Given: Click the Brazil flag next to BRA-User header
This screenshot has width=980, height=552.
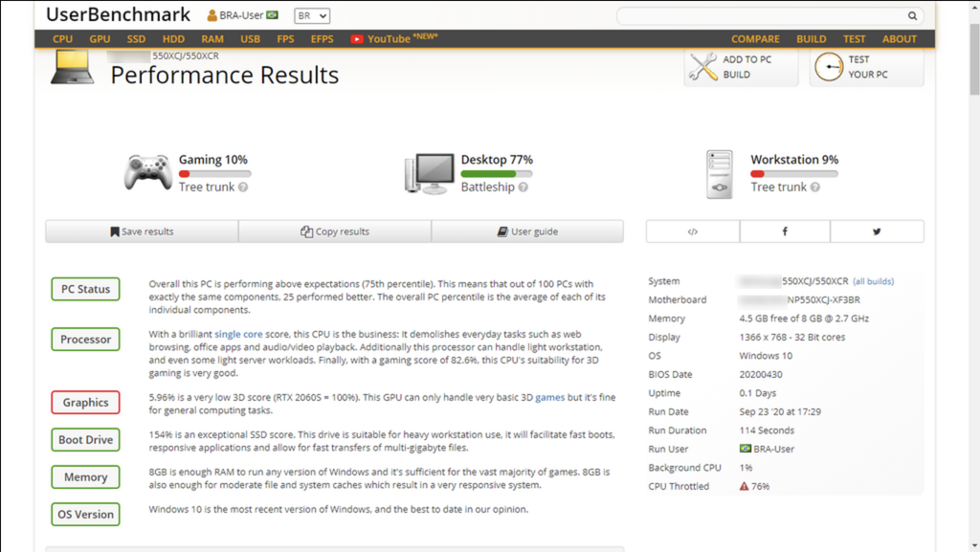Looking at the screenshot, I should click(272, 15).
